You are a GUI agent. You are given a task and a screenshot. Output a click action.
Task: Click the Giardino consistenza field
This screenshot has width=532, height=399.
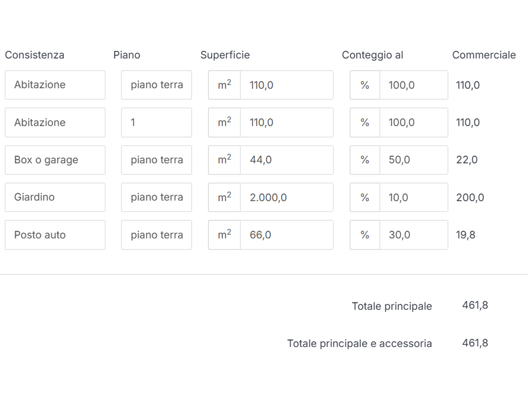click(x=55, y=197)
